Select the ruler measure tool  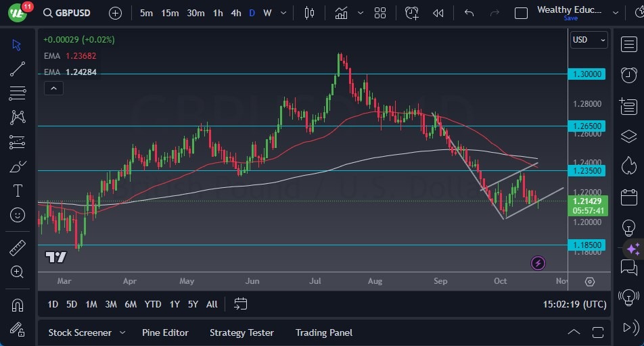pos(18,248)
